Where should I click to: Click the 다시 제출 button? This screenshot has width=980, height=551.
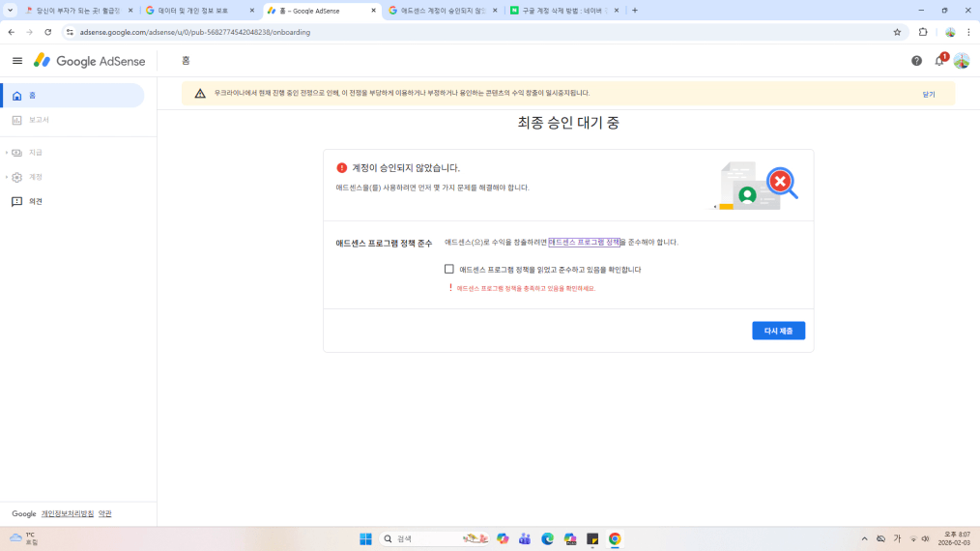click(778, 331)
